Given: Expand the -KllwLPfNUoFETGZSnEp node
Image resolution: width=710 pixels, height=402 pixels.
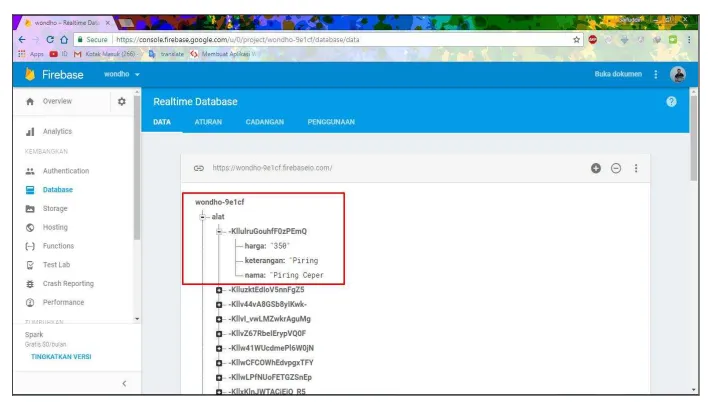Looking at the screenshot, I should 219,378.
